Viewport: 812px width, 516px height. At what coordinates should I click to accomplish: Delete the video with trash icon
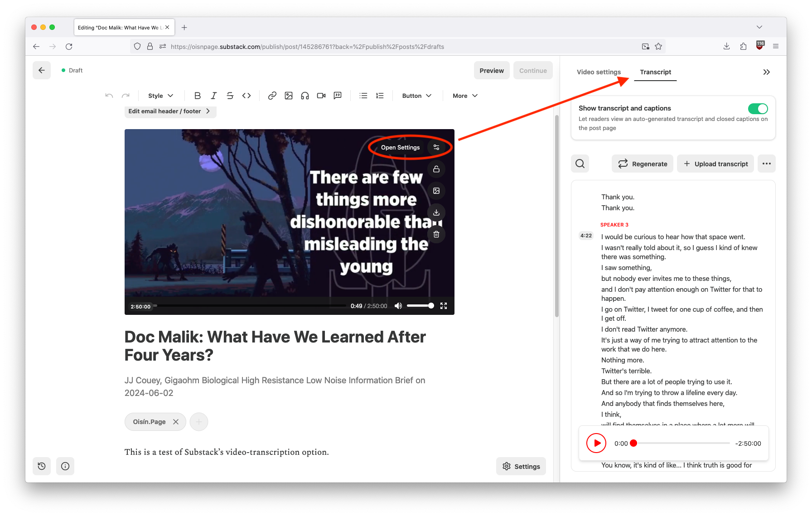click(x=436, y=234)
